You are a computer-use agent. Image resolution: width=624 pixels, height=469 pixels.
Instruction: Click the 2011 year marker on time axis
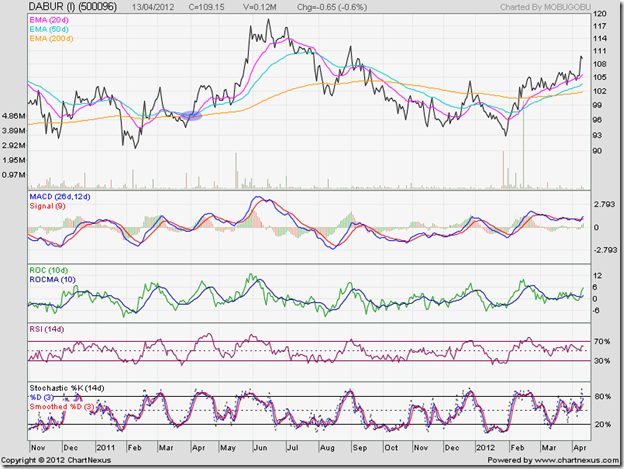(107, 449)
